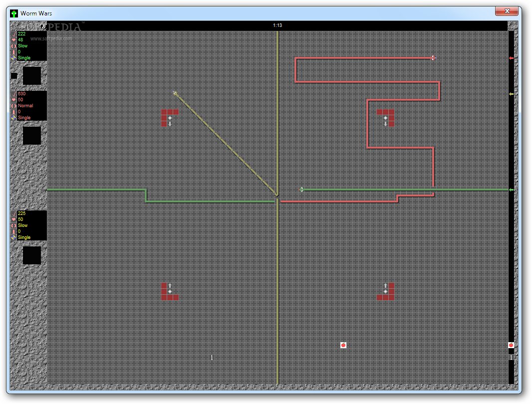The height and width of the screenshot is (404, 532).
Task: Click the green player's Single label
Action: pos(24,58)
